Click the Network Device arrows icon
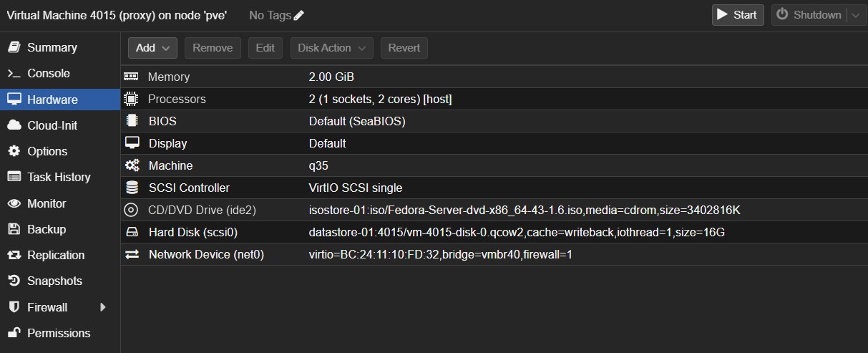 tap(131, 254)
